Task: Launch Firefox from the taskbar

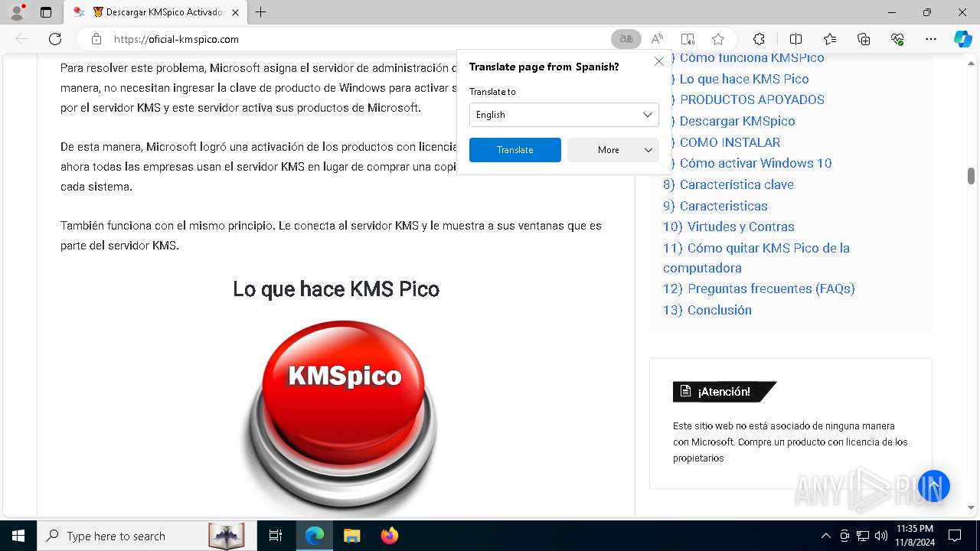Action: [x=389, y=536]
